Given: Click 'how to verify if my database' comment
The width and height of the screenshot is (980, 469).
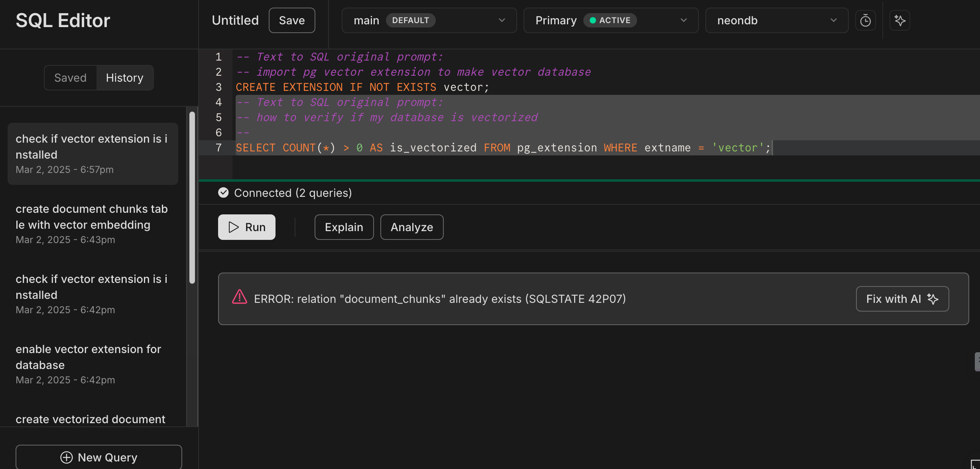Looking at the screenshot, I should tap(387, 118).
